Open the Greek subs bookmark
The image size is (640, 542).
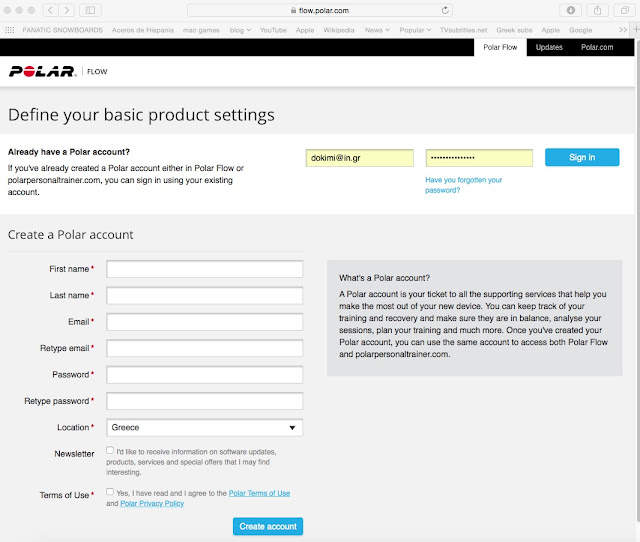tap(514, 30)
